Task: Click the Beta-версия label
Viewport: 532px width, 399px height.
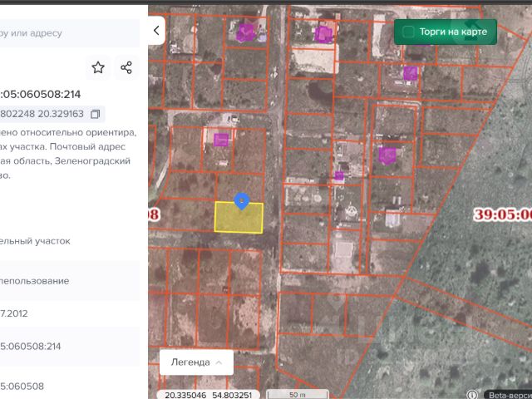Action: pos(508,395)
